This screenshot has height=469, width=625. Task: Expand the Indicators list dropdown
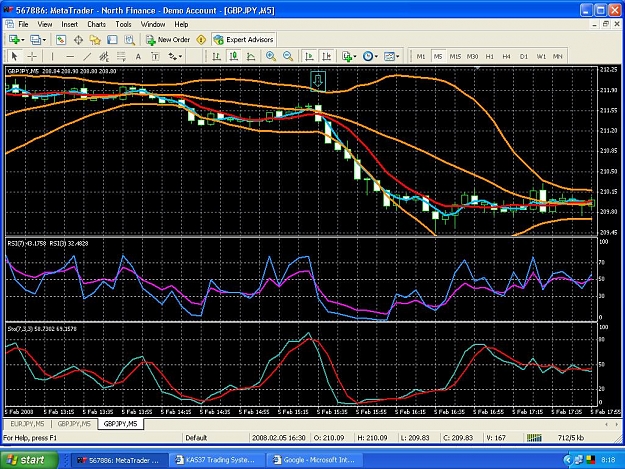(x=355, y=57)
